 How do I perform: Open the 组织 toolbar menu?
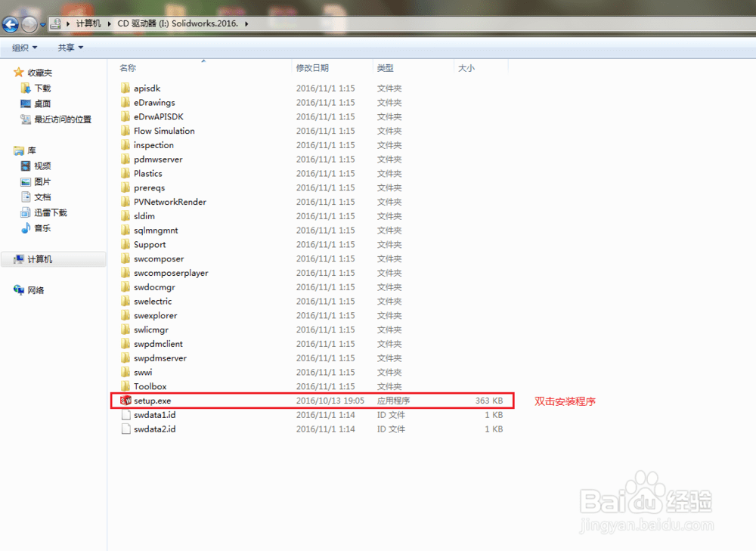point(25,48)
